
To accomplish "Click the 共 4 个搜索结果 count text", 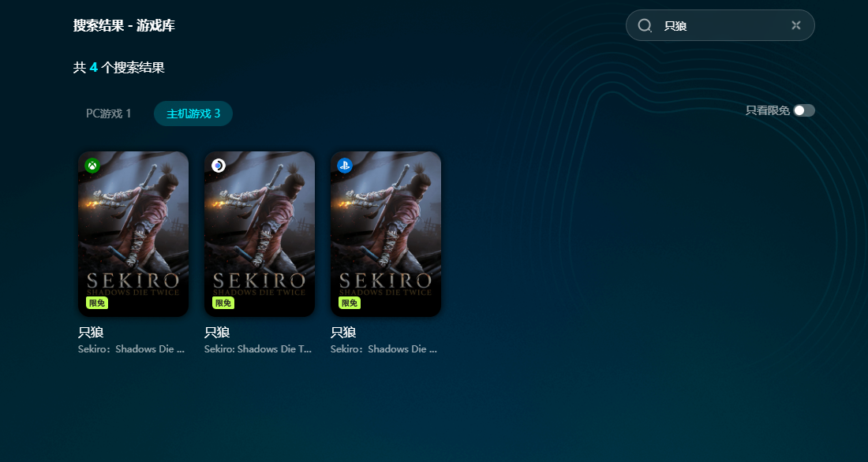I will pyautogui.click(x=119, y=68).
